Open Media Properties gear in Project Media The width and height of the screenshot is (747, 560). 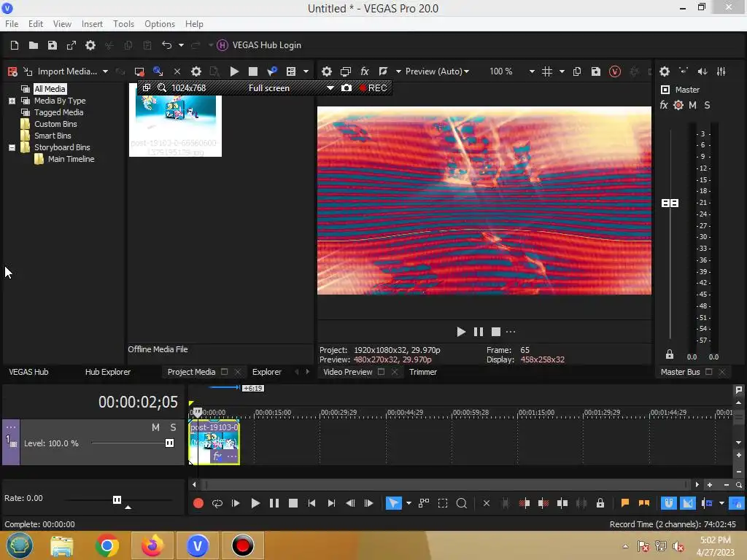click(x=196, y=71)
